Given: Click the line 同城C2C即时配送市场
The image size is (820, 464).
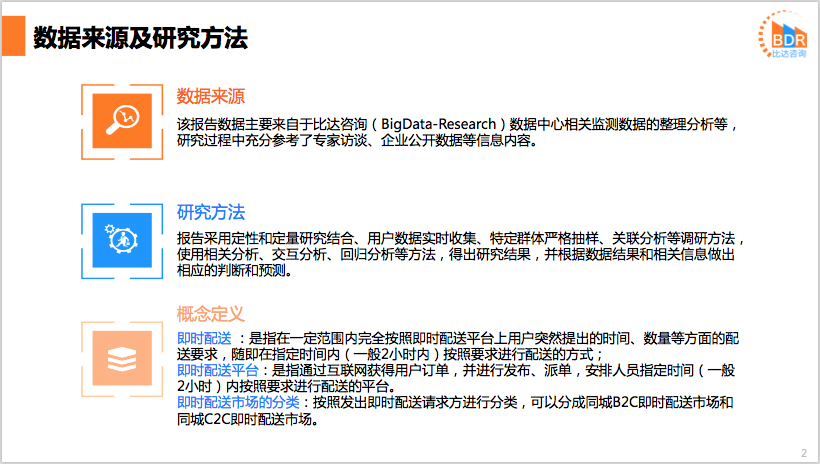Looking at the screenshot, I should pos(248,419).
